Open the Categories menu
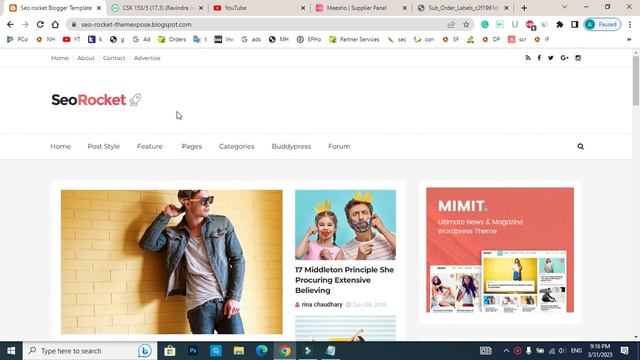This screenshot has height=360, width=640. click(x=237, y=146)
